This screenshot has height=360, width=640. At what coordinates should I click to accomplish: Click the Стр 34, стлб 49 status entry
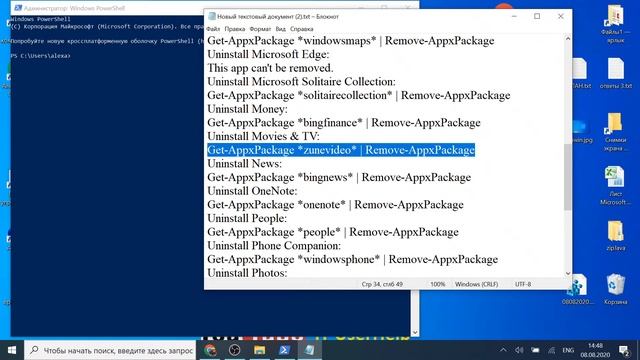pyautogui.click(x=382, y=284)
